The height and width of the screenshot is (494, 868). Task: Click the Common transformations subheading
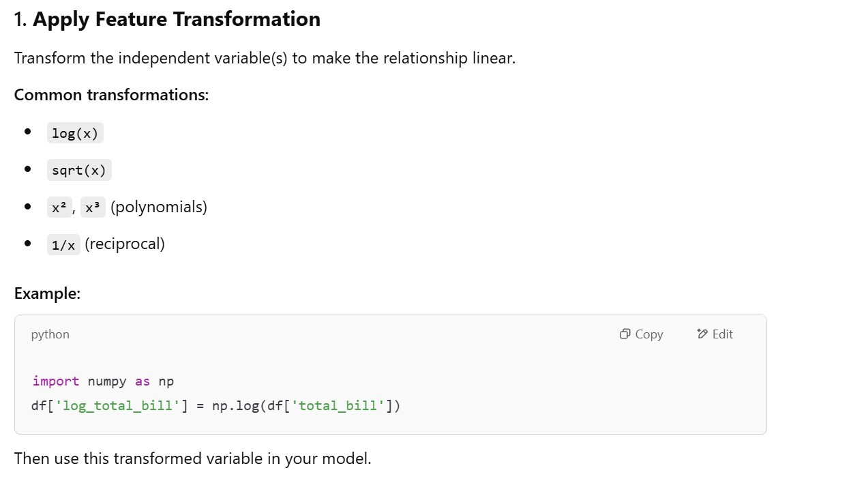111,95
